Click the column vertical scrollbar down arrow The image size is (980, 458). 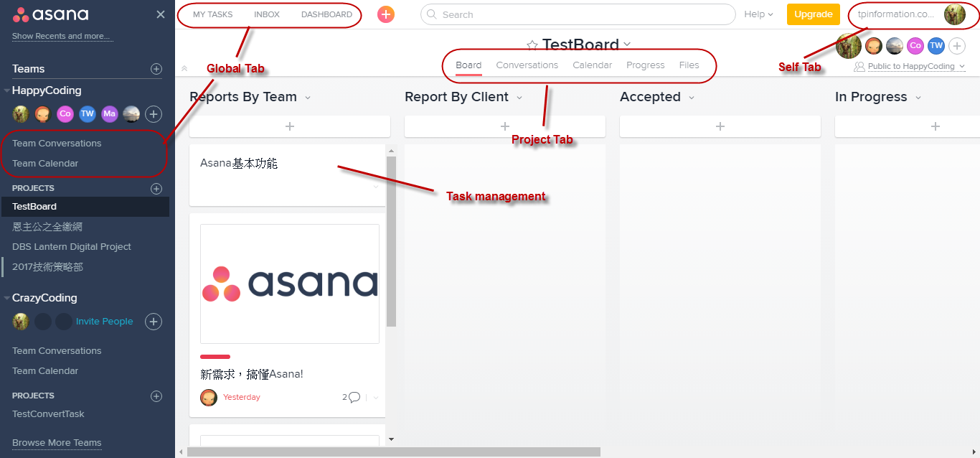click(x=391, y=439)
